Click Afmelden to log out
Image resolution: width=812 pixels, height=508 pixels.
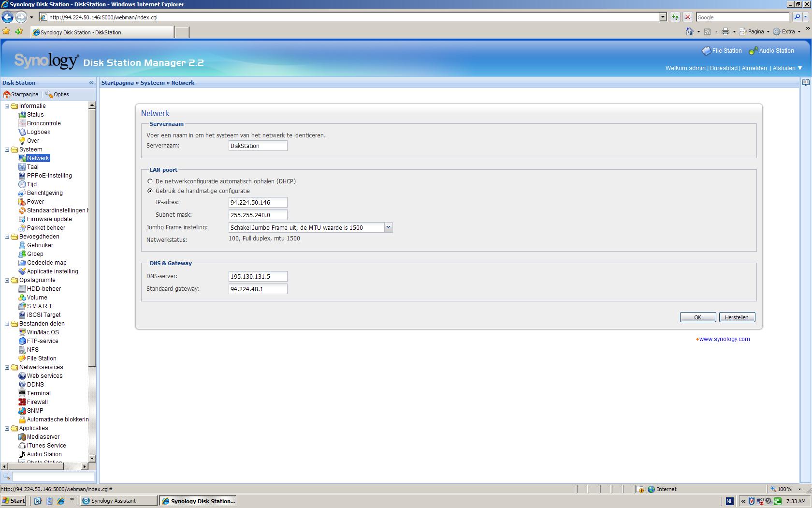pyautogui.click(x=754, y=68)
